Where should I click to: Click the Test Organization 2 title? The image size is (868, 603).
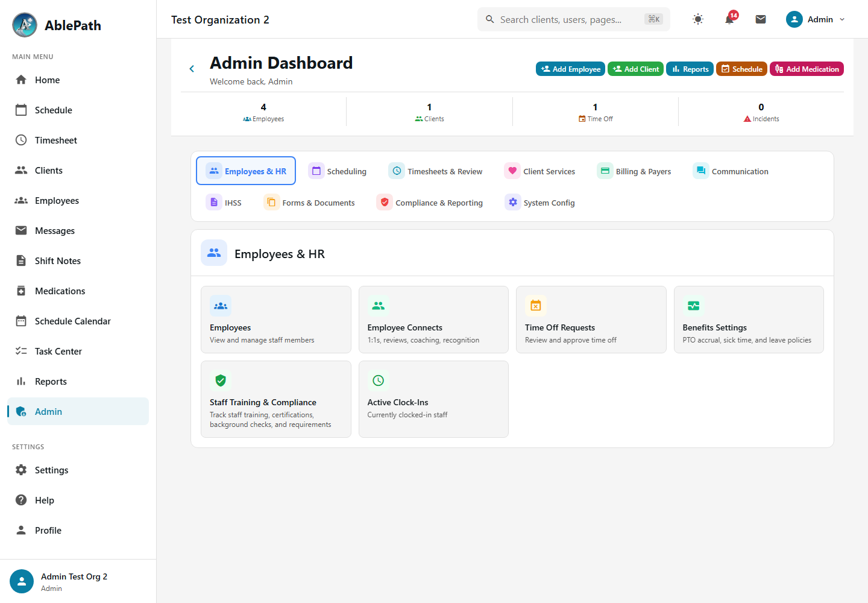coord(220,19)
